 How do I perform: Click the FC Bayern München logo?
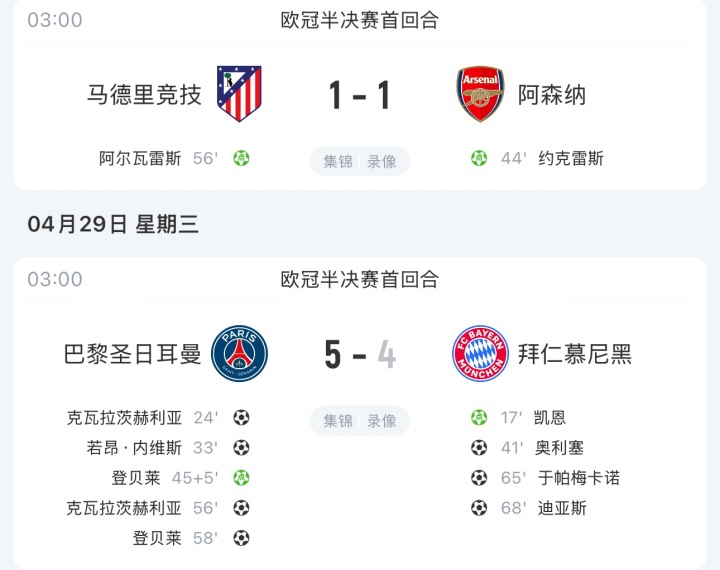click(x=480, y=353)
